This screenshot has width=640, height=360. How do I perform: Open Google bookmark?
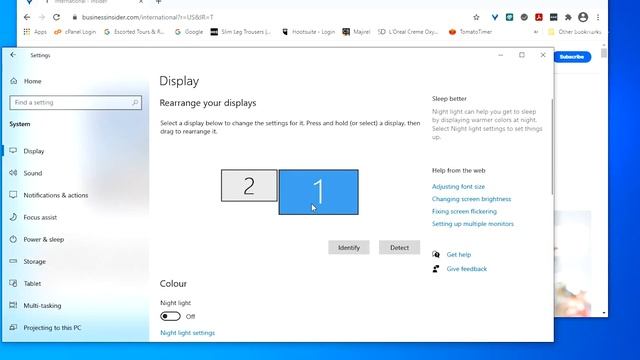189,31
